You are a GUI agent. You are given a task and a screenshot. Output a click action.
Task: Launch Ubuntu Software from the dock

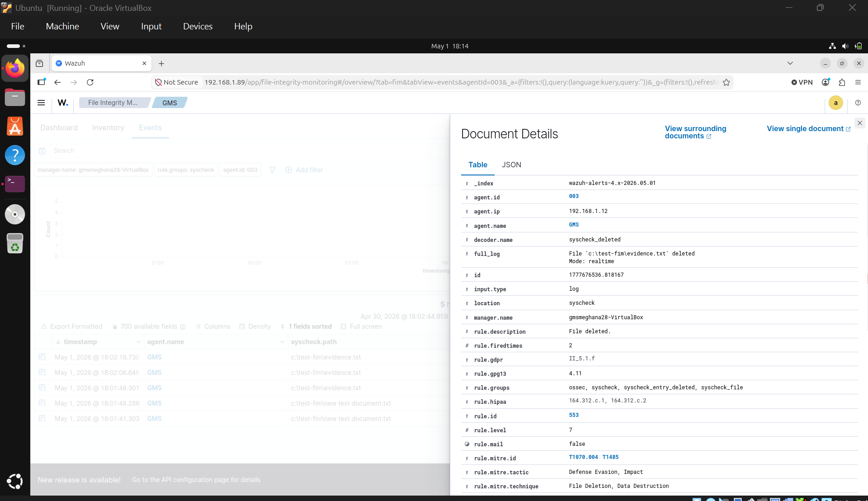point(15,126)
